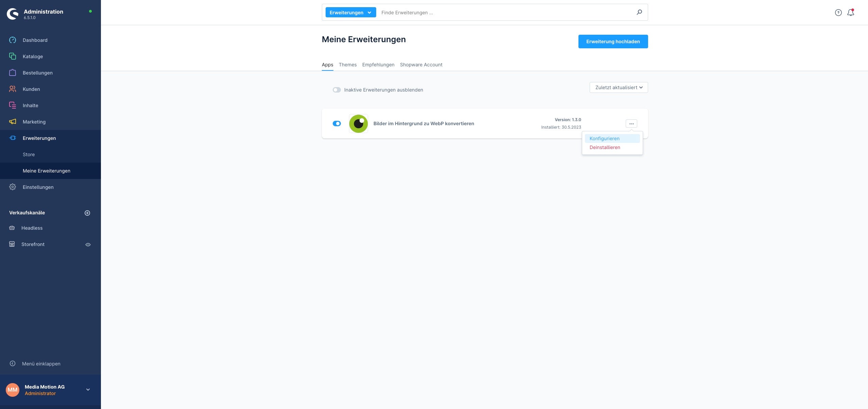Click the extension name Bilder im Hintergrund
Image resolution: width=868 pixels, height=409 pixels.
(424, 124)
